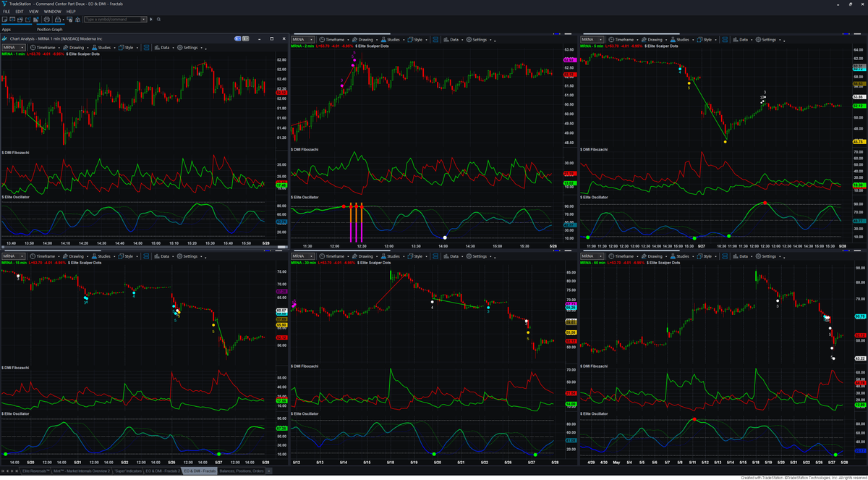Toggle the link icon in 60 min chart

tap(726, 256)
